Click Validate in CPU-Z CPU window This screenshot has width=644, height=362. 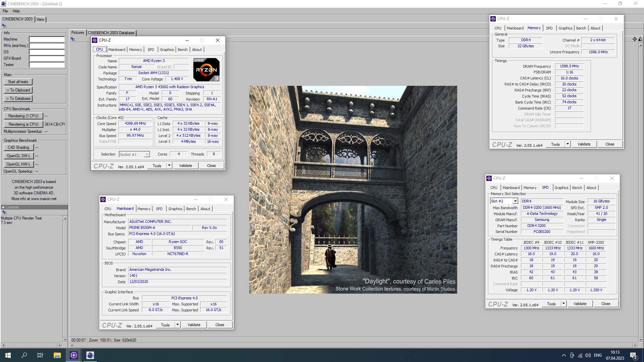pos(185,166)
